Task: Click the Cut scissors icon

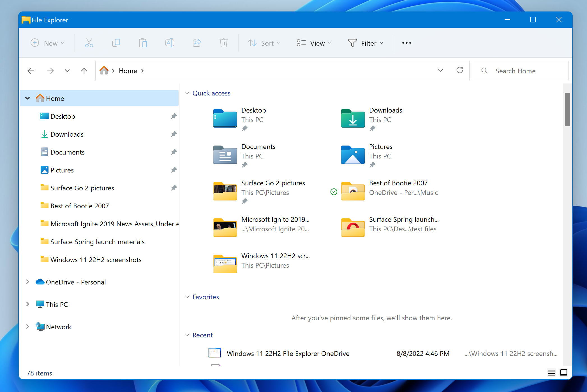Action: pyautogui.click(x=89, y=43)
